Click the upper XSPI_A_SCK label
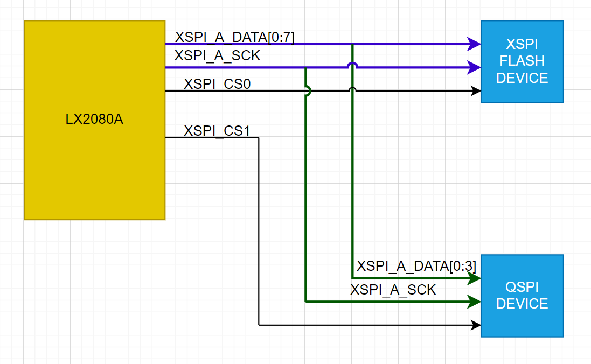 point(217,55)
